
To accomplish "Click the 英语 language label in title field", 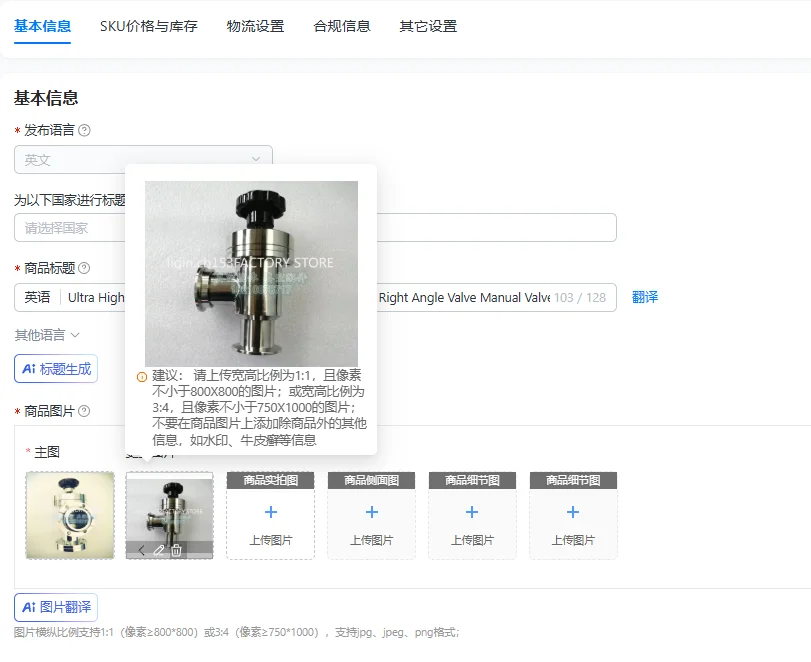I will click(38, 297).
